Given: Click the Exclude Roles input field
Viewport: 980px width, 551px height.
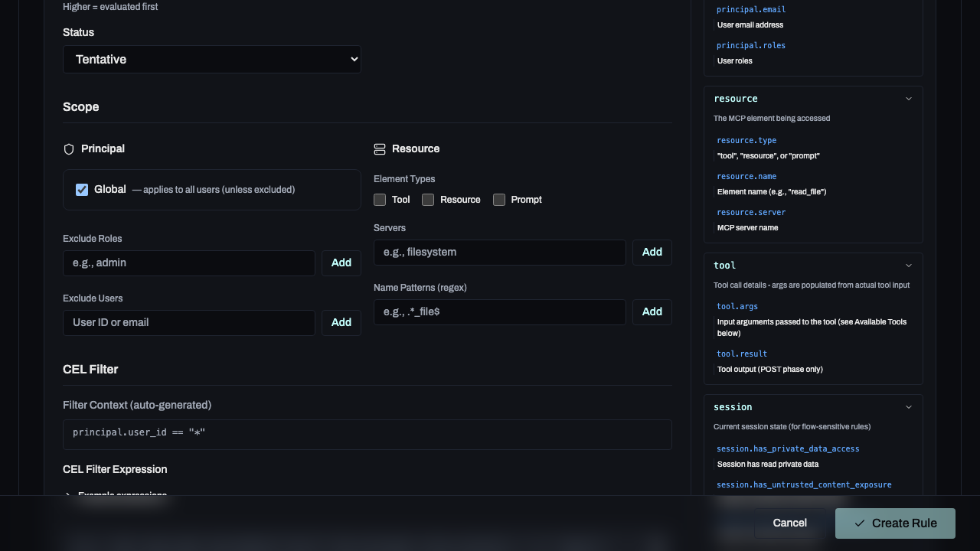Looking at the screenshot, I should [188, 262].
